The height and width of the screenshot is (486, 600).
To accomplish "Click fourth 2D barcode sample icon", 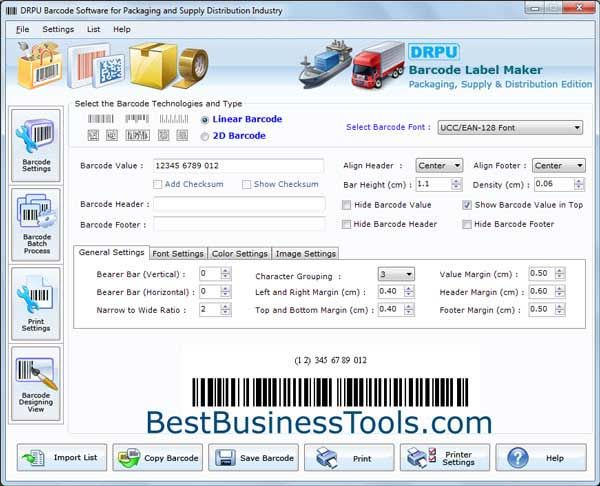I will 163,135.
